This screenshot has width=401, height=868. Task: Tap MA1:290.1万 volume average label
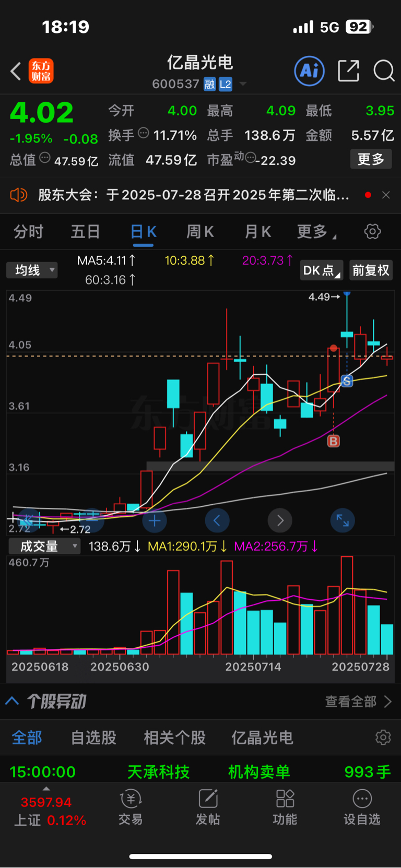(x=187, y=546)
